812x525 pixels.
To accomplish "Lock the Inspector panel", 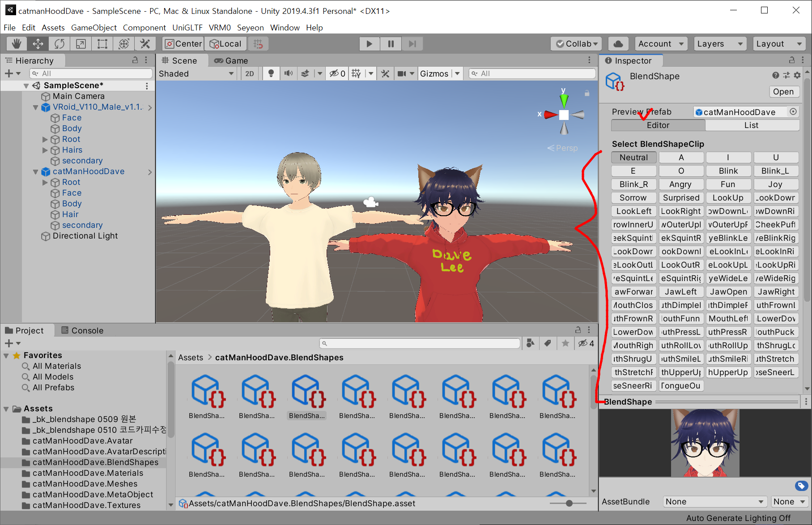I will tap(792, 60).
